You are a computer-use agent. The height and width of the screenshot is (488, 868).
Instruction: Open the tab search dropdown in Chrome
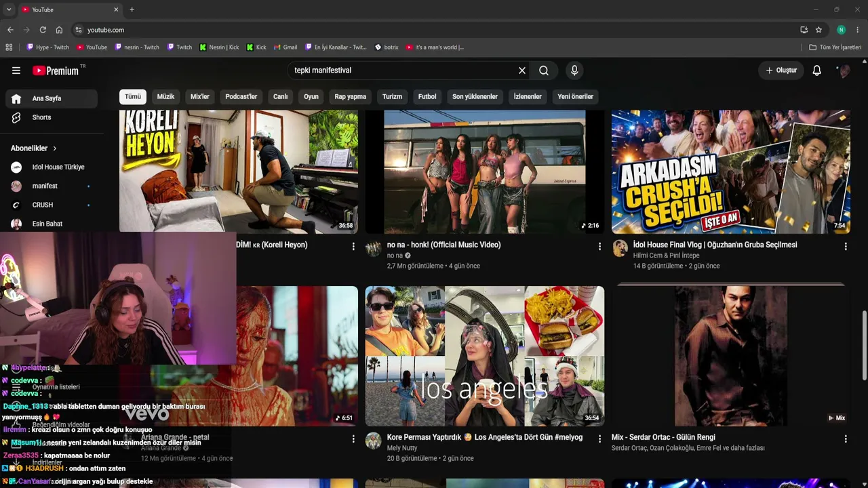(9, 9)
